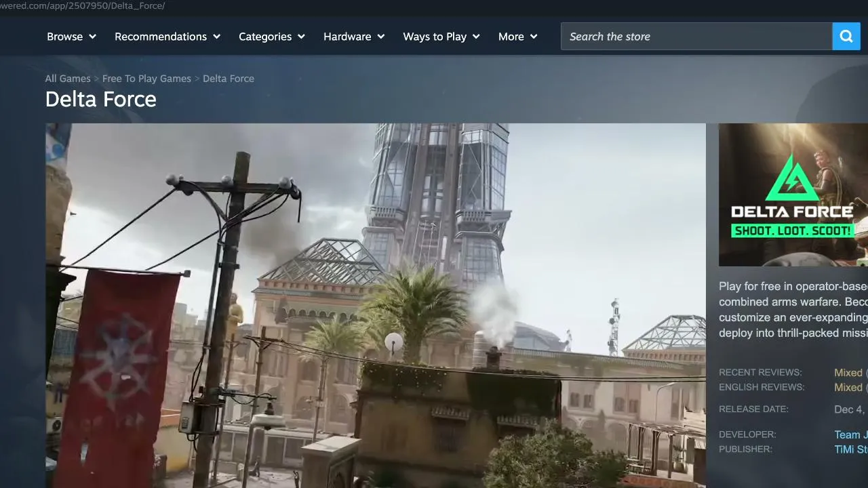The height and width of the screenshot is (488, 868).
Task: Go to All Games breadcrumb
Action: coord(68,79)
